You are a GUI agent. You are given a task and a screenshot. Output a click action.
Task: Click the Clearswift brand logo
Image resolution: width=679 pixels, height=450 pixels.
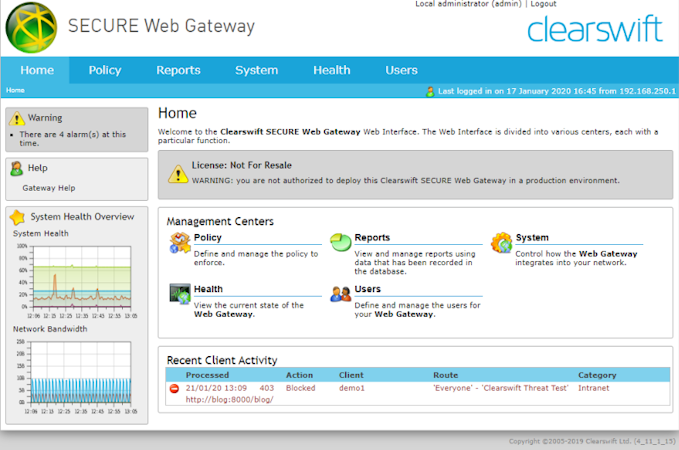pyautogui.click(x=595, y=29)
